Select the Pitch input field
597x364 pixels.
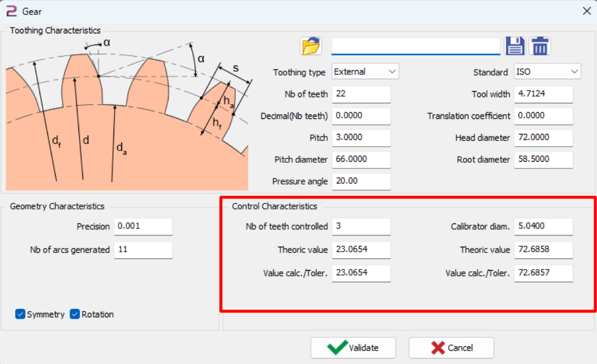361,138
